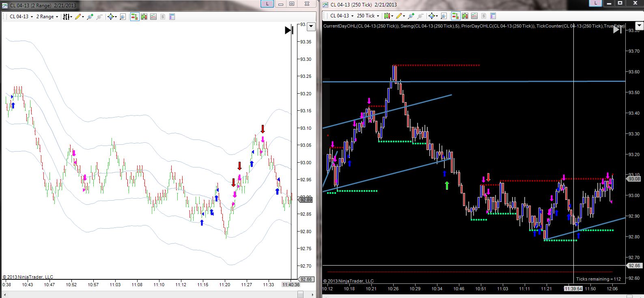Screen dimensions: 644x298
Task: Toggle the L link button in 2 Range window
Action: [267, 4]
